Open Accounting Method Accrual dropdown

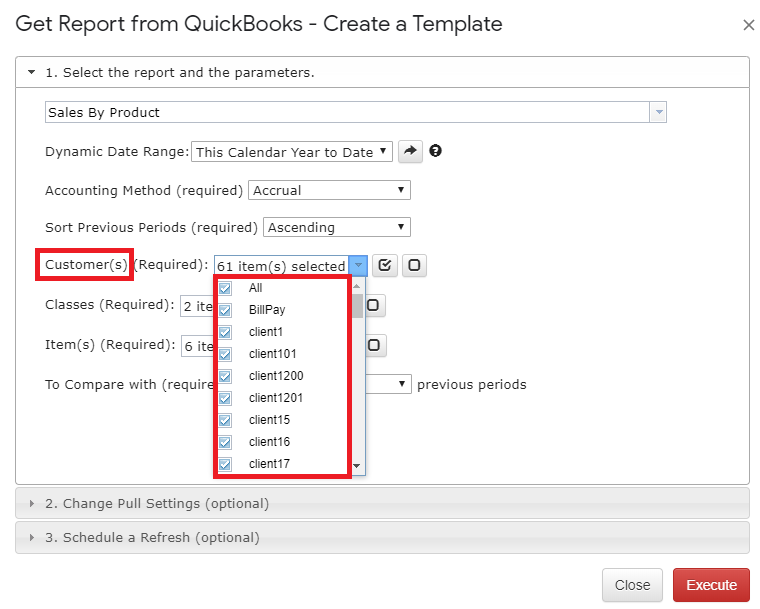coord(329,190)
